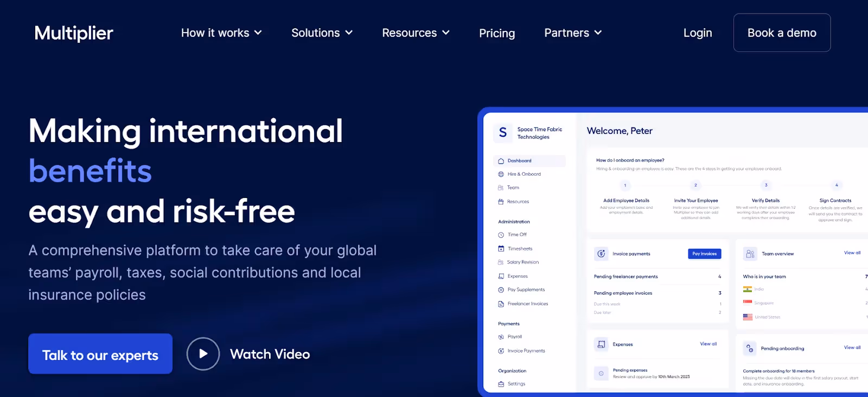This screenshot has height=397, width=868.
Task: Open the Pricing page
Action: click(497, 33)
